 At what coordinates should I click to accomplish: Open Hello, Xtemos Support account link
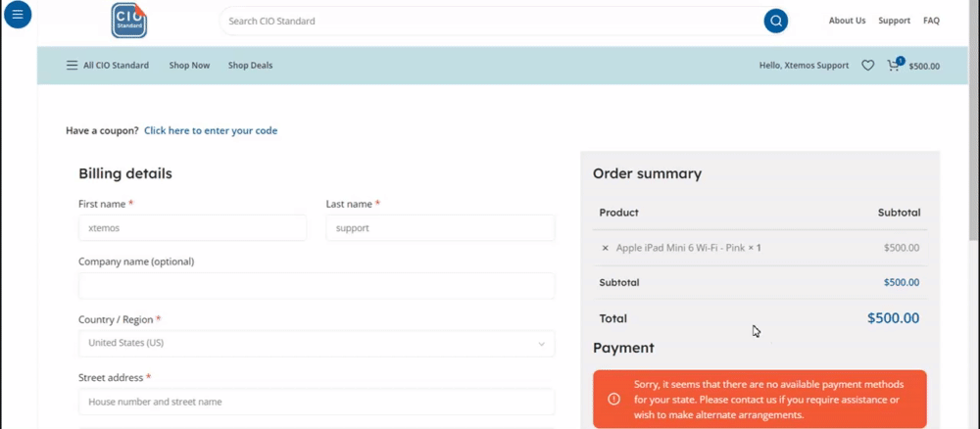[804, 66]
